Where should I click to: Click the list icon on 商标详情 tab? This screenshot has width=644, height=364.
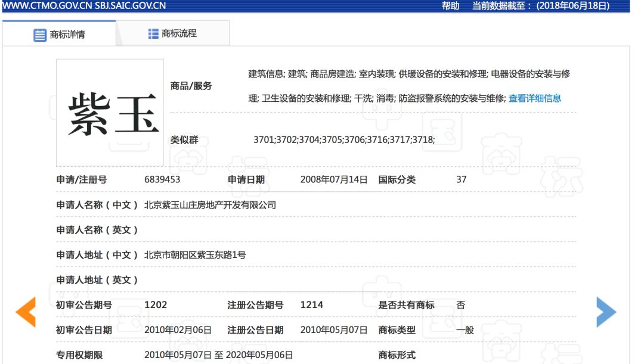[40, 34]
